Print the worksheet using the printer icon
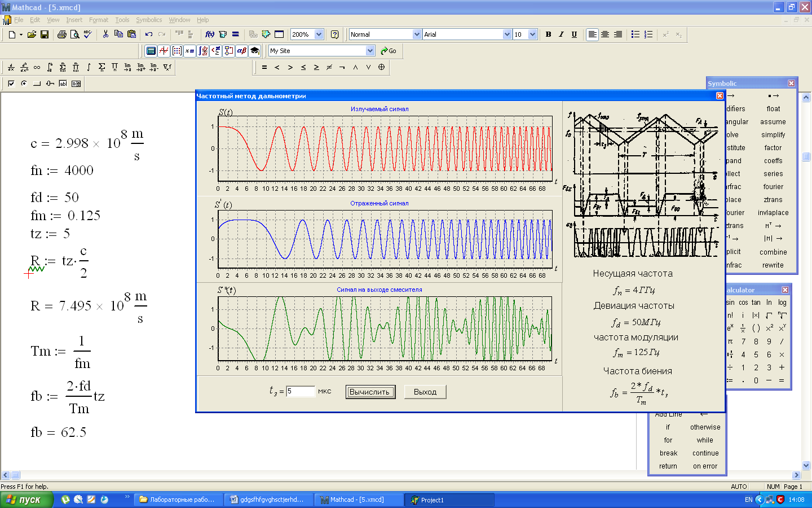 click(x=62, y=34)
